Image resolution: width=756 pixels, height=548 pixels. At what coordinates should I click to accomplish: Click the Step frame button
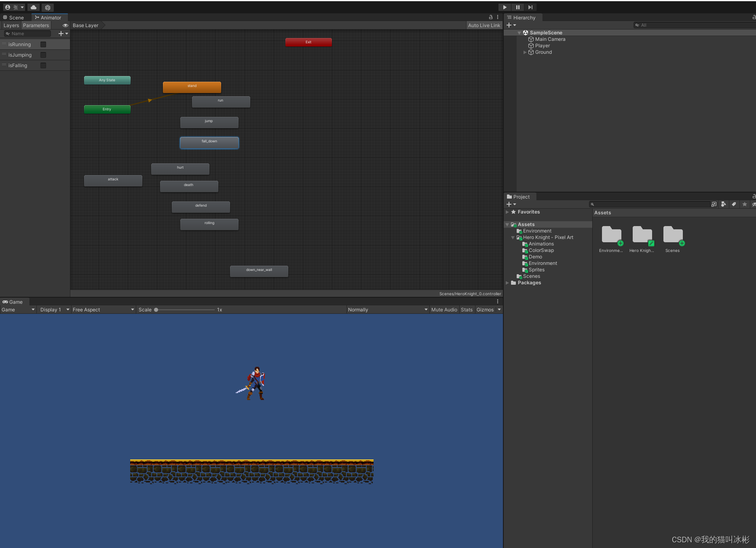point(530,7)
